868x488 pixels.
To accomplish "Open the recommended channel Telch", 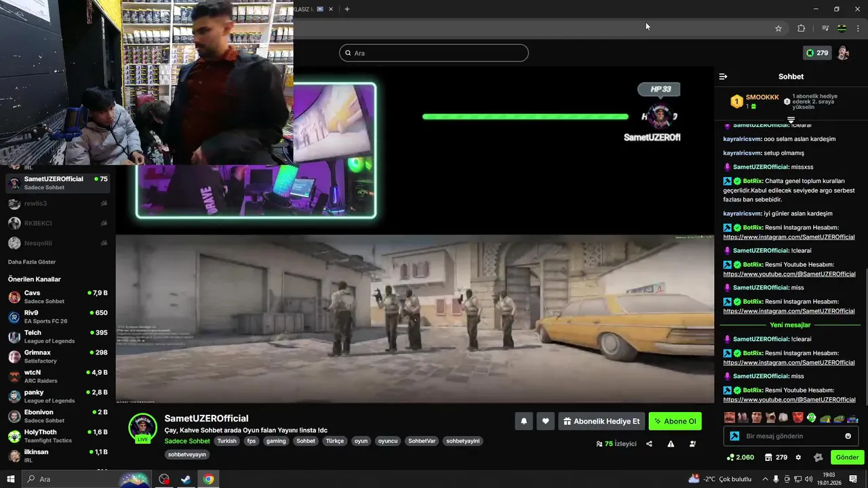I will pyautogui.click(x=58, y=337).
